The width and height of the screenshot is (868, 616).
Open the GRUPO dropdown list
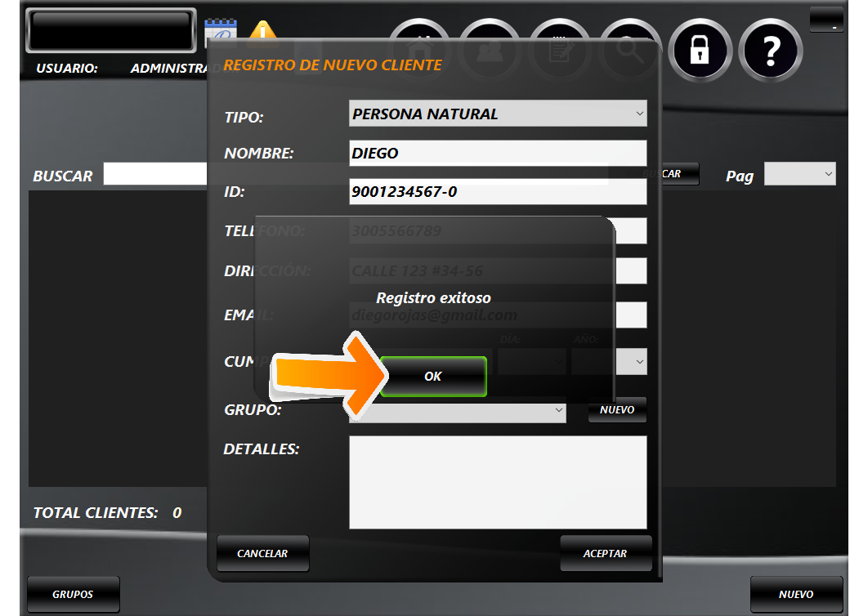(x=559, y=409)
